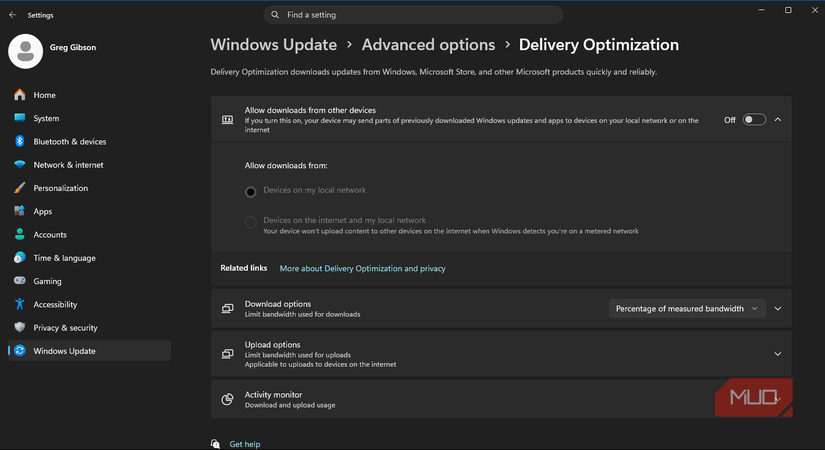The height and width of the screenshot is (450, 825).
Task: Click 'Download and upload usage' text
Action: tap(290, 405)
